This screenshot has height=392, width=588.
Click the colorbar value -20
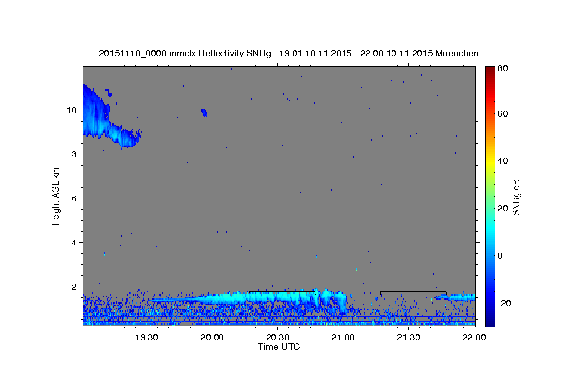click(503, 303)
